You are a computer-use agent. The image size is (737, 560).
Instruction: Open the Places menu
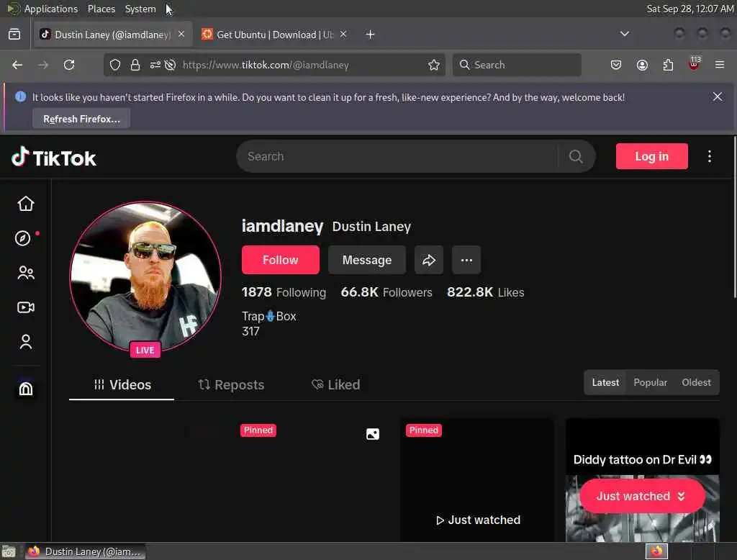point(101,9)
